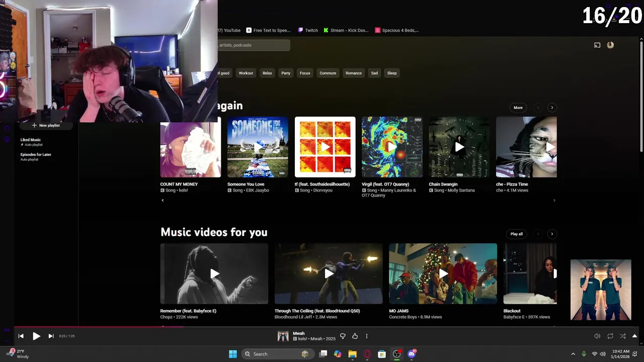Play tf (feat. Southsidesilhouette) card
The width and height of the screenshot is (644, 362).
325,147
